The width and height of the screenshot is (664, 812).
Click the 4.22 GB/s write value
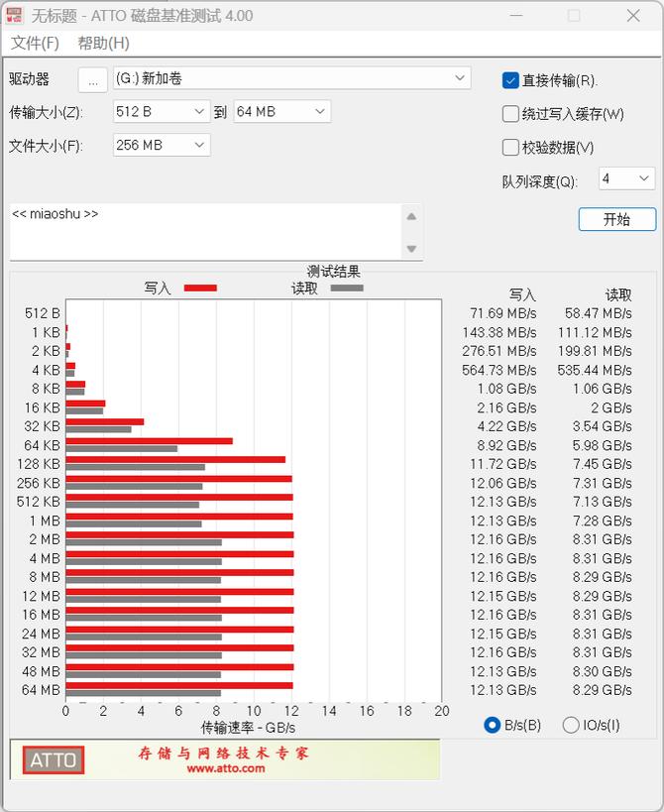tap(506, 426)
